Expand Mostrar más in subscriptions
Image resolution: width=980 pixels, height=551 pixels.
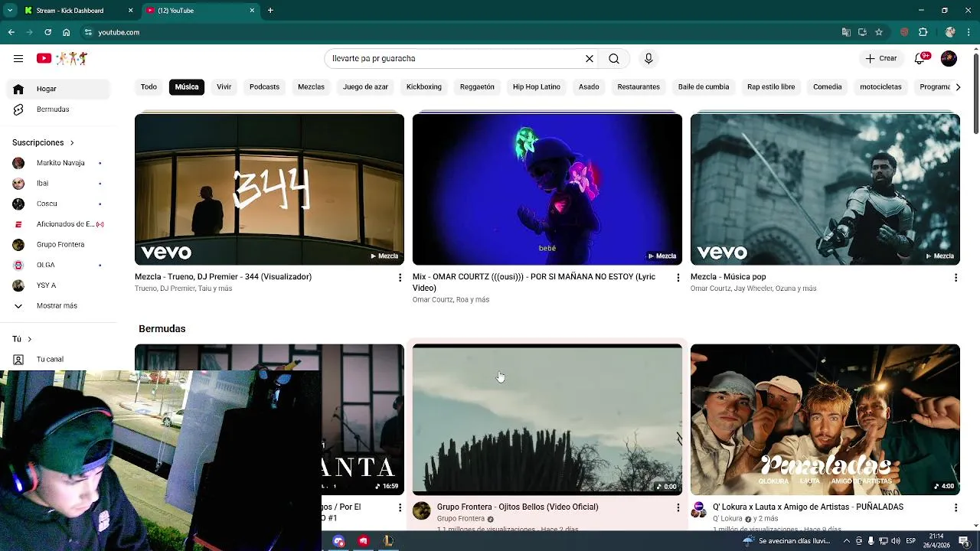point(60,305)
